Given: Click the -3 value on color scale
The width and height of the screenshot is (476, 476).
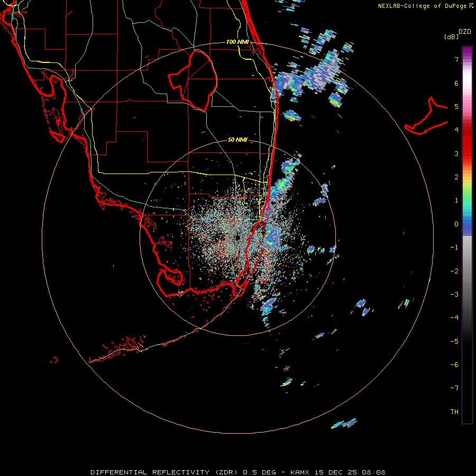Looking at the screenshot, I should coord(454,295).
